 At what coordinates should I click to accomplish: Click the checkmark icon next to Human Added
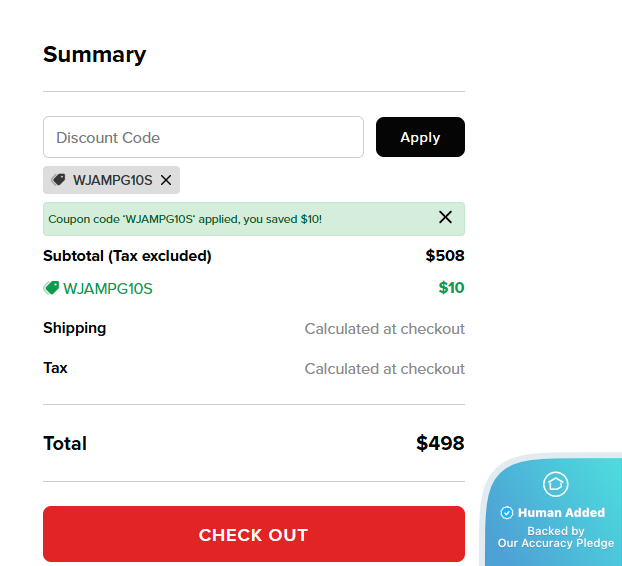507,513
